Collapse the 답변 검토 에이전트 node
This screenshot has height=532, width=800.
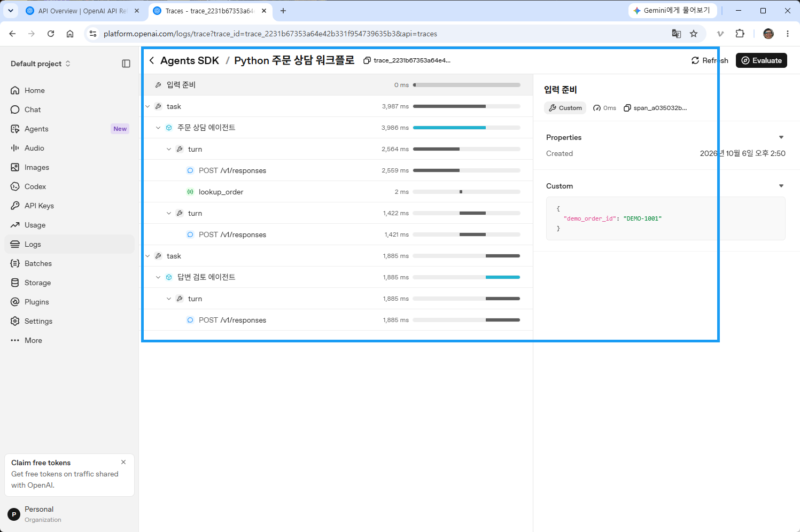(x=158, y=277)
